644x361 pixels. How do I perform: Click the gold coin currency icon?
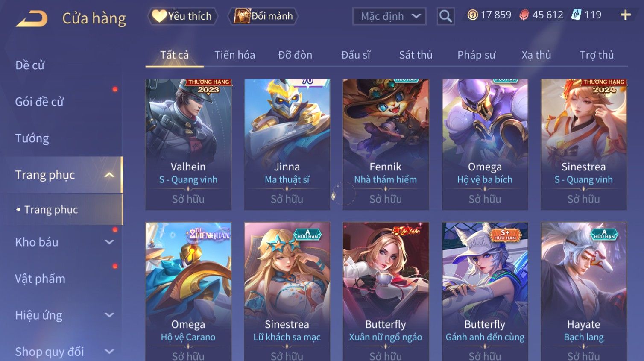472,15
